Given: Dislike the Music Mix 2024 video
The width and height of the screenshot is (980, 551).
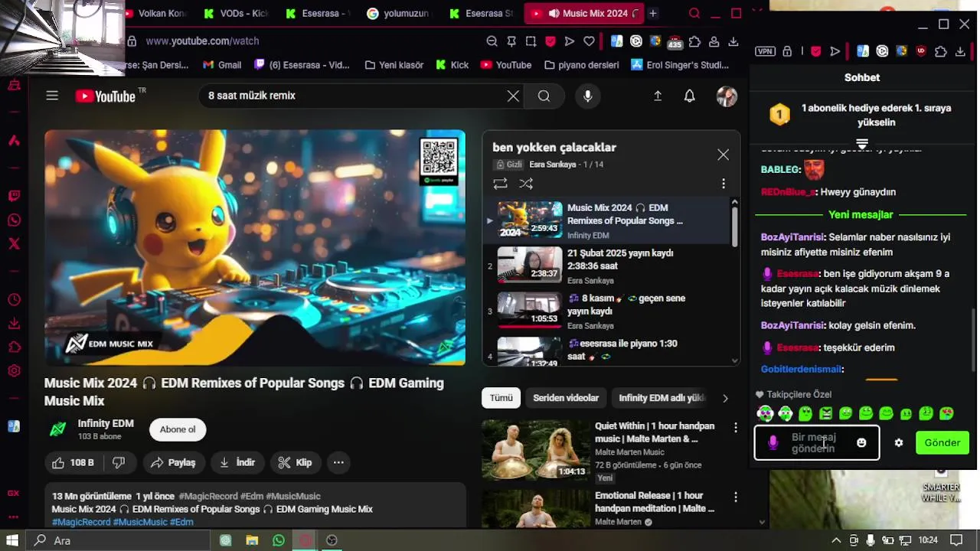Looking at the screenshot, I should [119, 462].
